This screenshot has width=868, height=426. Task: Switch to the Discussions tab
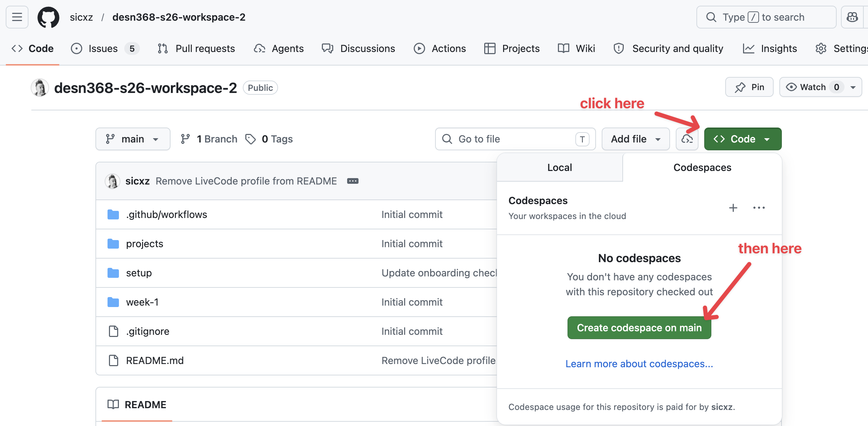358,48
